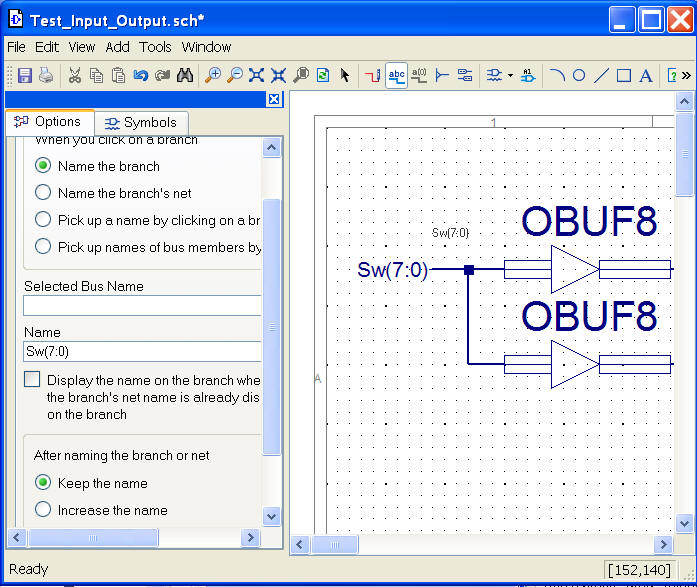Zoom in with the magnifier plus icon
This screenshot has width=697, height=587.
click(x=213, y=76)
